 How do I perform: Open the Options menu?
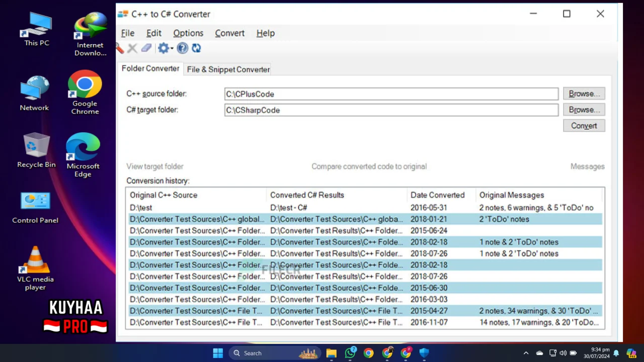(x=188, y=33)
